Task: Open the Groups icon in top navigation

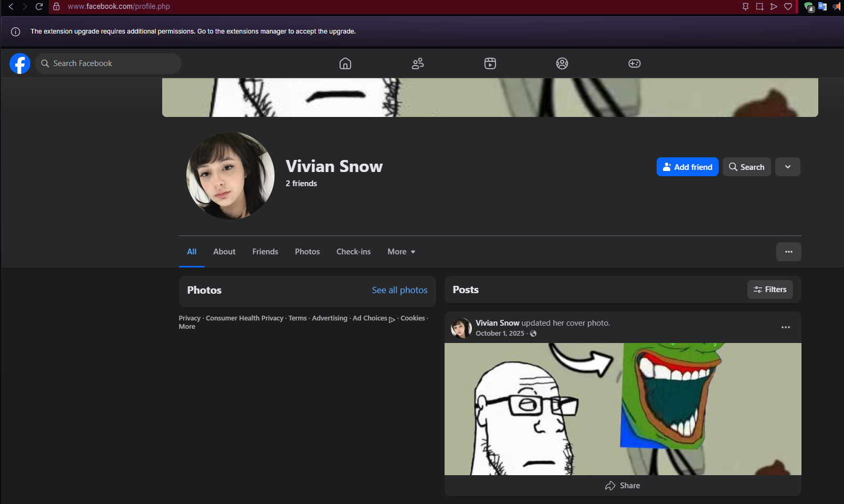Action: [x=562, y=63]
